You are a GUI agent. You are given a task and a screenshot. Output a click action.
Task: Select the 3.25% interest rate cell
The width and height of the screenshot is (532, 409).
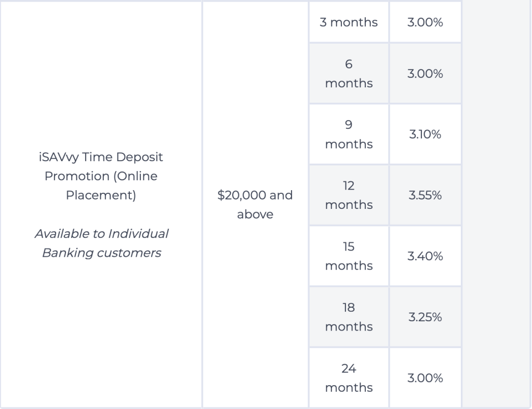(425, 316)
